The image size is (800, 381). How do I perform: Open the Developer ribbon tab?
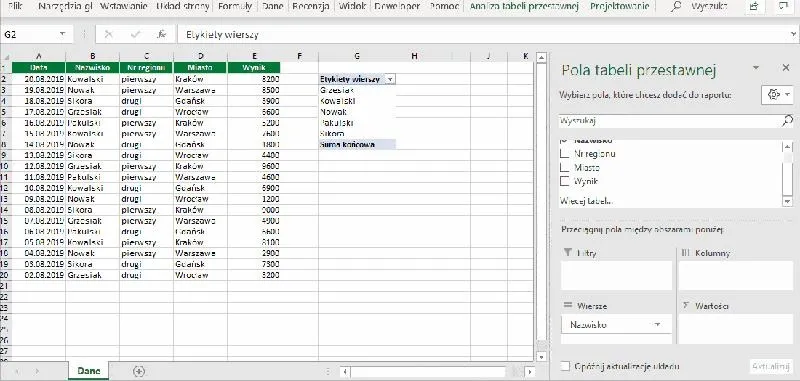pos(397,7)
